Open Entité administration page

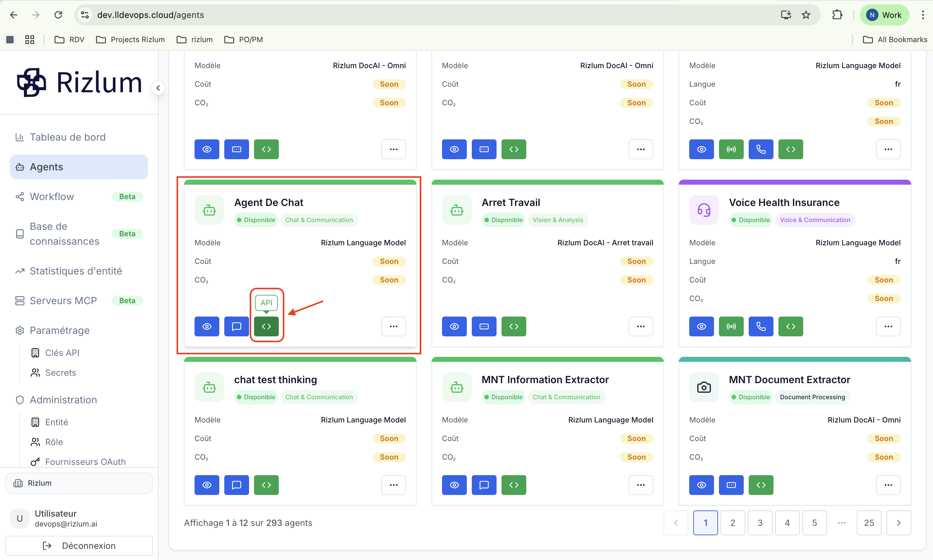pos(50,422)
